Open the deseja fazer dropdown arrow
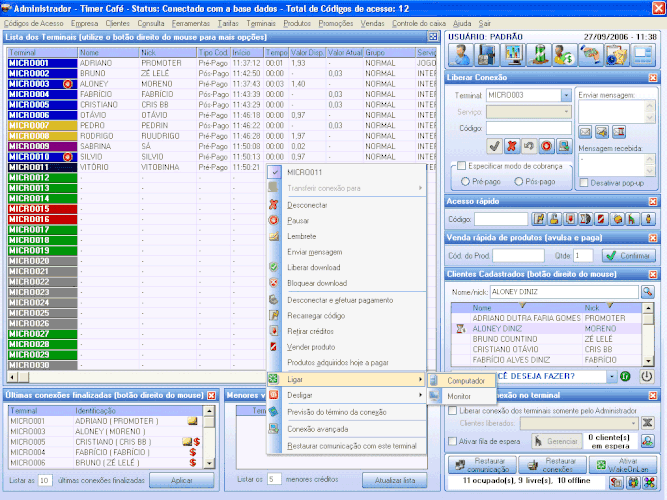 click(611, 377)
